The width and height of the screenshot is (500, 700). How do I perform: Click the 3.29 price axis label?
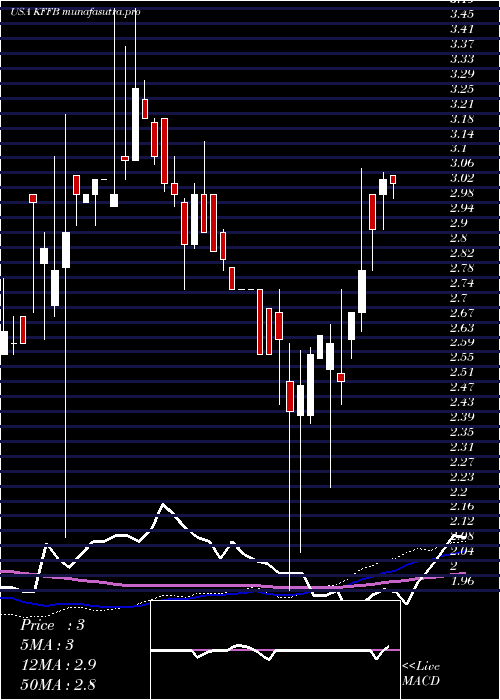click(x=462, y=74)
